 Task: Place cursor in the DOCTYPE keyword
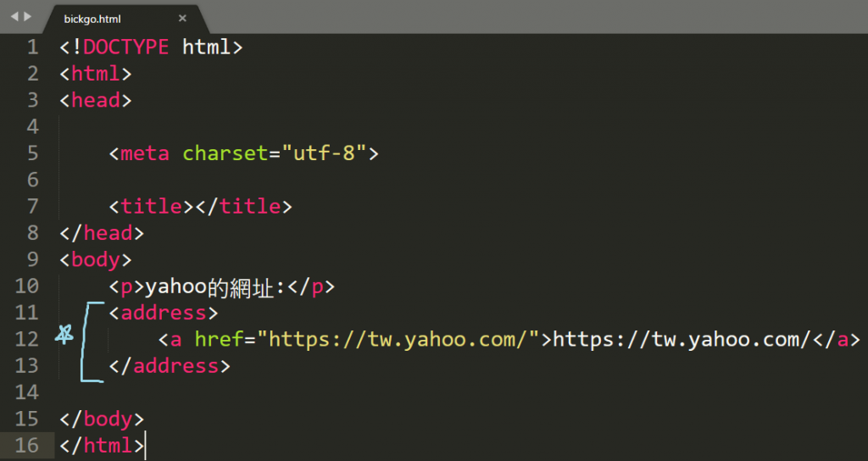click(x=125, y=47)
